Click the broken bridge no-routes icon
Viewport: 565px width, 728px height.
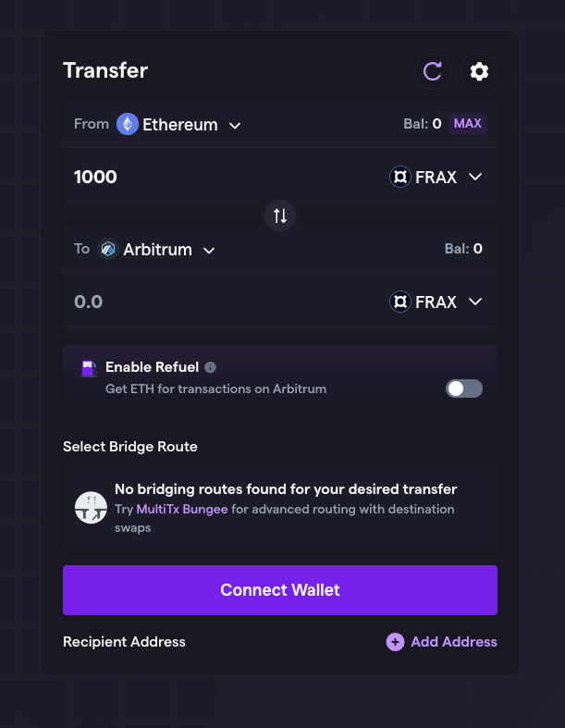pyautogui.click(x=91, y=508)
